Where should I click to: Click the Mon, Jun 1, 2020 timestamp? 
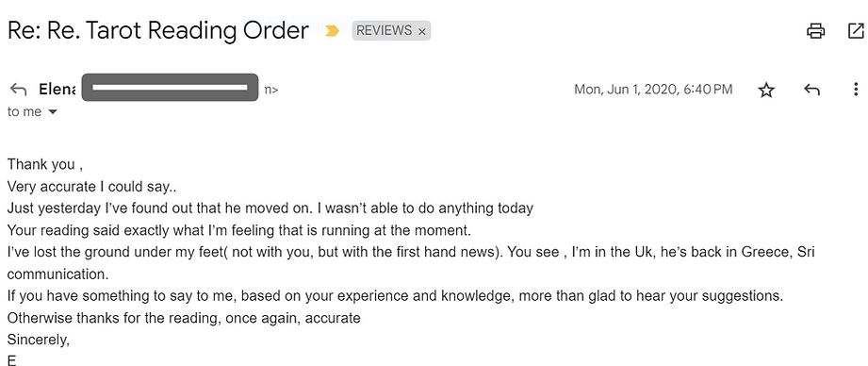pos(653,90)
